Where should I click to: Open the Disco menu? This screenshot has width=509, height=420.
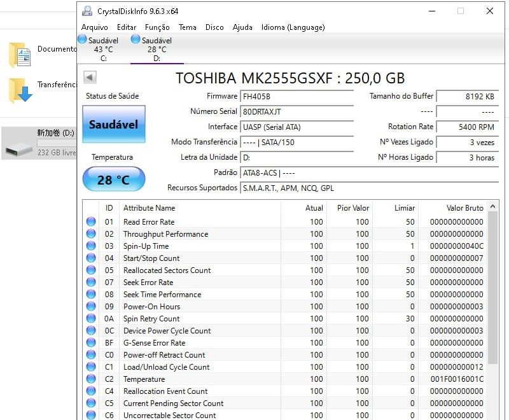pyautogui.click(x=214, y=27)
